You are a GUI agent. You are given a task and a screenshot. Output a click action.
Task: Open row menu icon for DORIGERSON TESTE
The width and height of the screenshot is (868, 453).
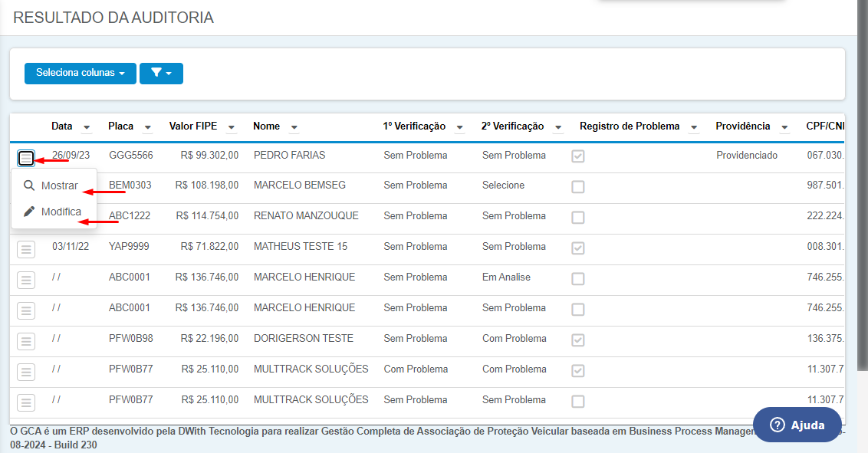click(x=26, y=341)
